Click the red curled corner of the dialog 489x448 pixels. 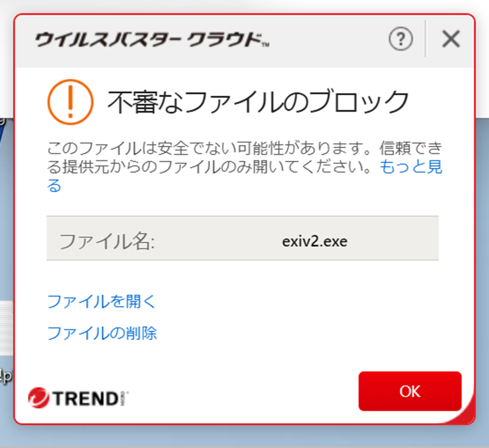[x=465, y=413]
